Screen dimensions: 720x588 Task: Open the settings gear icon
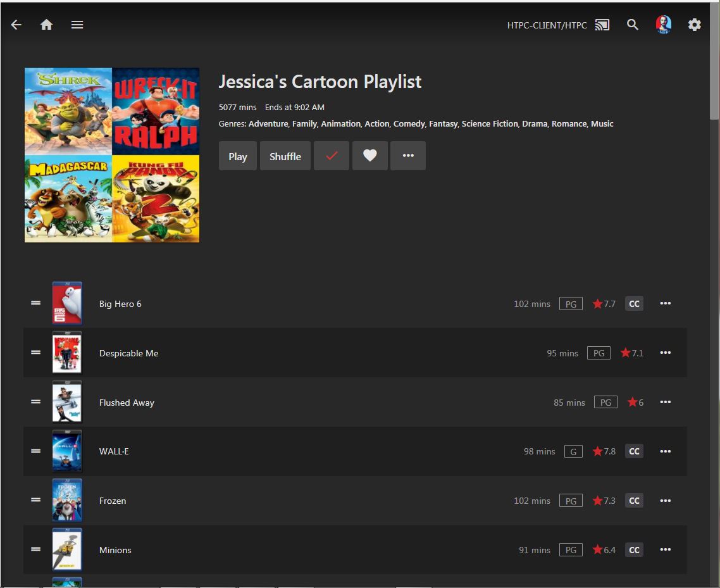click(694, 25)
